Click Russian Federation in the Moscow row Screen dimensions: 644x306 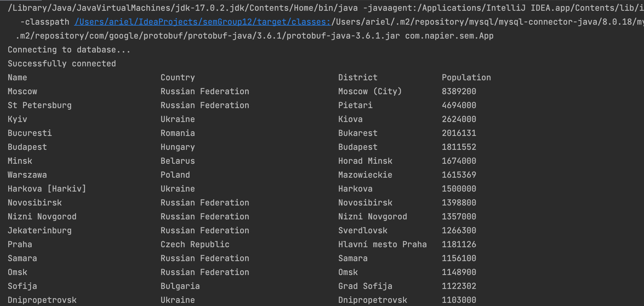click(205, 91)
